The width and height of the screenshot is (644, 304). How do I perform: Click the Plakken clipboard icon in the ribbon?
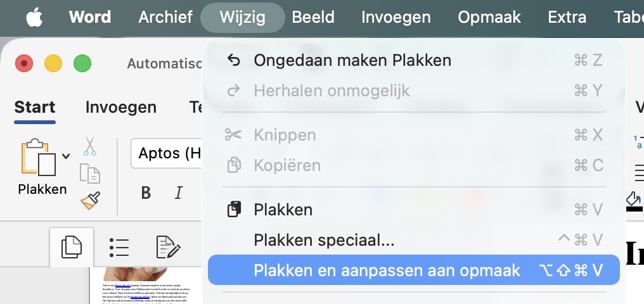click(x=38, y=157)
